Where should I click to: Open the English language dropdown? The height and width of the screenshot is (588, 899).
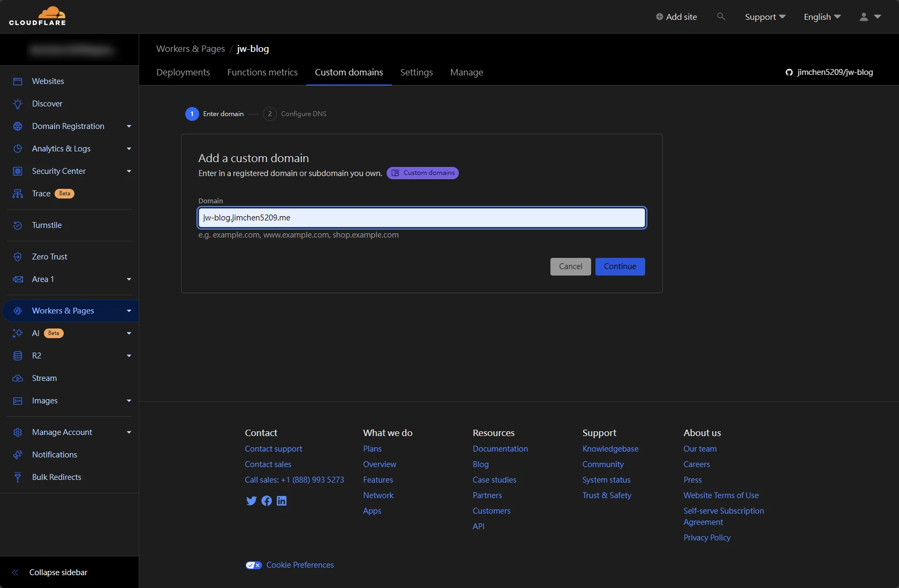(822, 17)
